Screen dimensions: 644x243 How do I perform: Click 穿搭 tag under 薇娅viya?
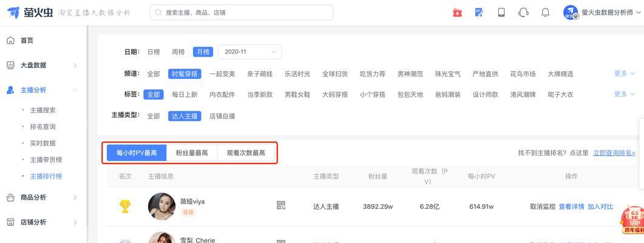pyautogui.click(x=188, y=212)
